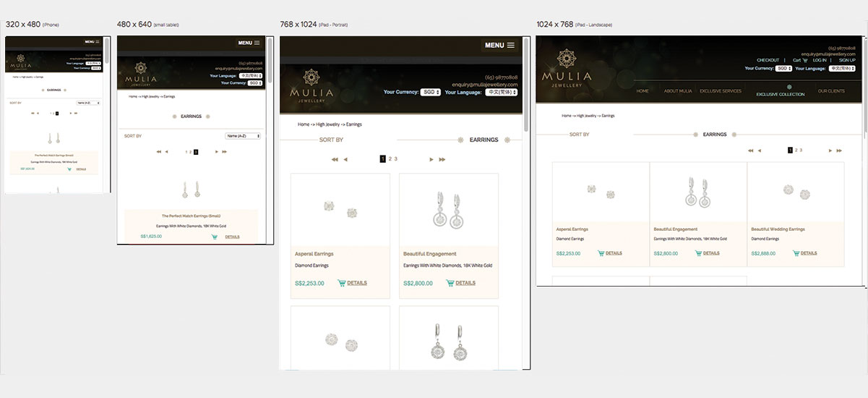Click cart icon beside S$2,800.00 in iPad Landscape
This screenshot has width=868, height=398.
point(698,253)
